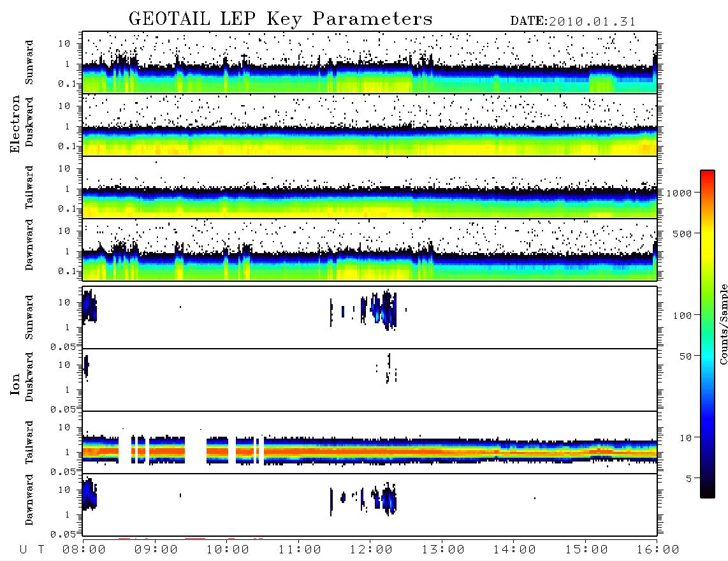
Task: Click the Electron "Dawnward" panel label
Action: click(29, 245)
